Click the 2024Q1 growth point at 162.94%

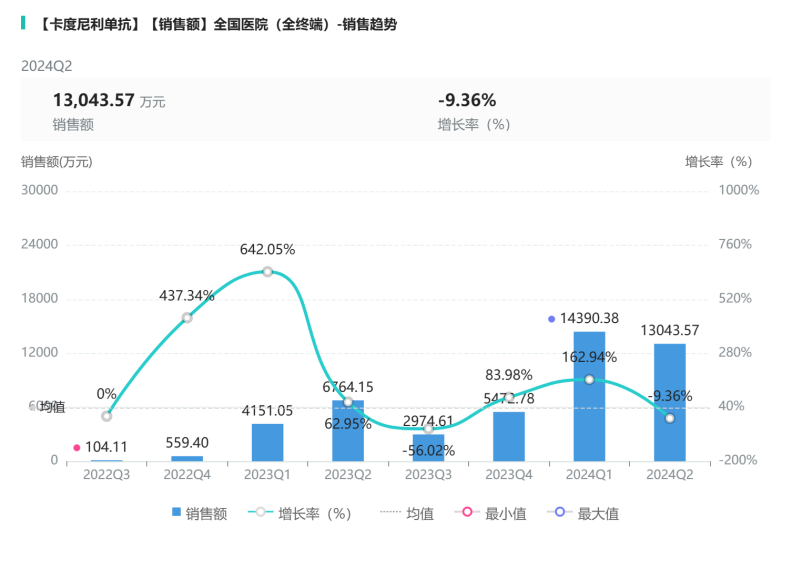(589, 380)
